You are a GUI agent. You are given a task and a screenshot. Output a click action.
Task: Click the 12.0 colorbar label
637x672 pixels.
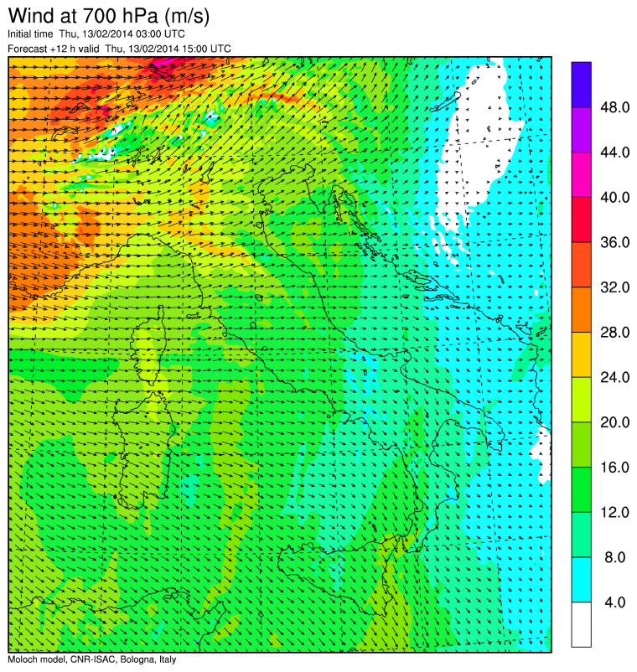tap(614, 512)
